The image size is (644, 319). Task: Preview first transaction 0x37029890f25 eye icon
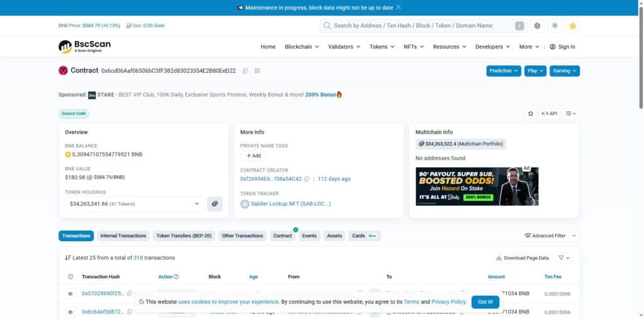pyautogui.click(x=70, y=294)
